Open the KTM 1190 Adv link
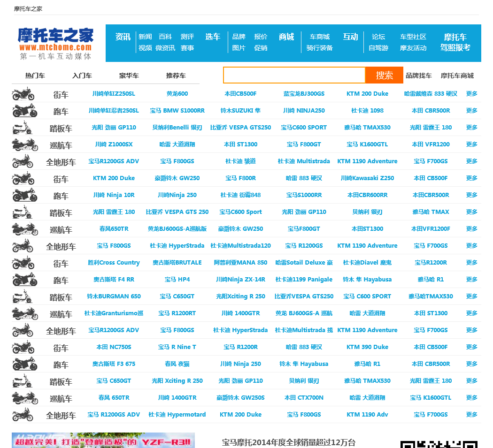 [x=367, y=415]
